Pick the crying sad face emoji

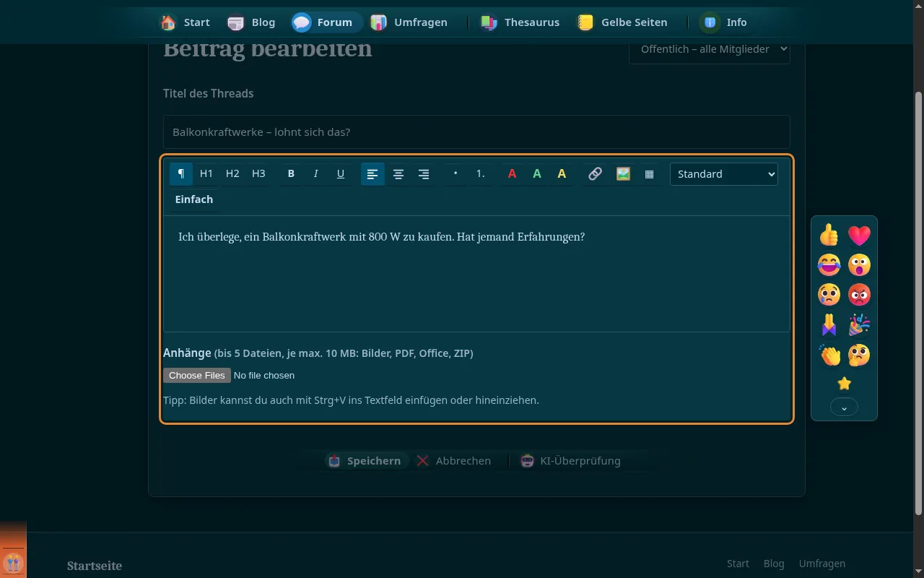click(x=829, y=295)
